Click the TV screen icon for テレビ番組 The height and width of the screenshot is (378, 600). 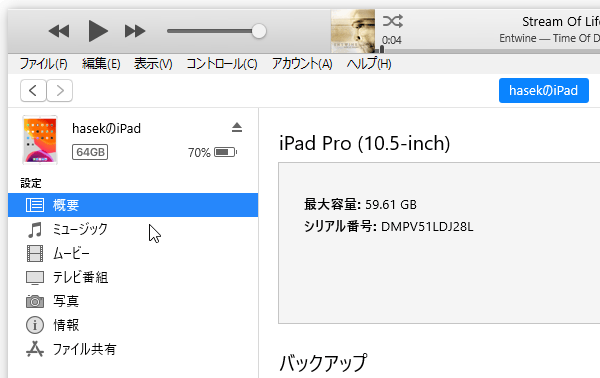[35, 278]
